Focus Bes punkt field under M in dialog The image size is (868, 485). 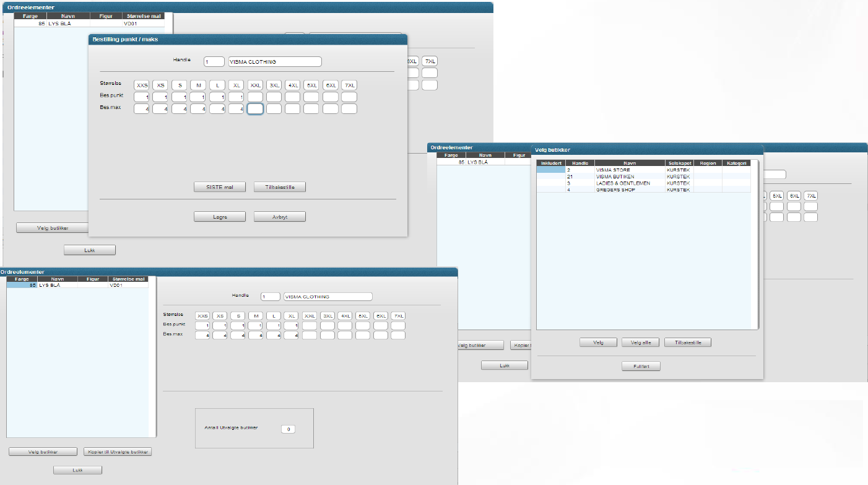tap(199, 97)
